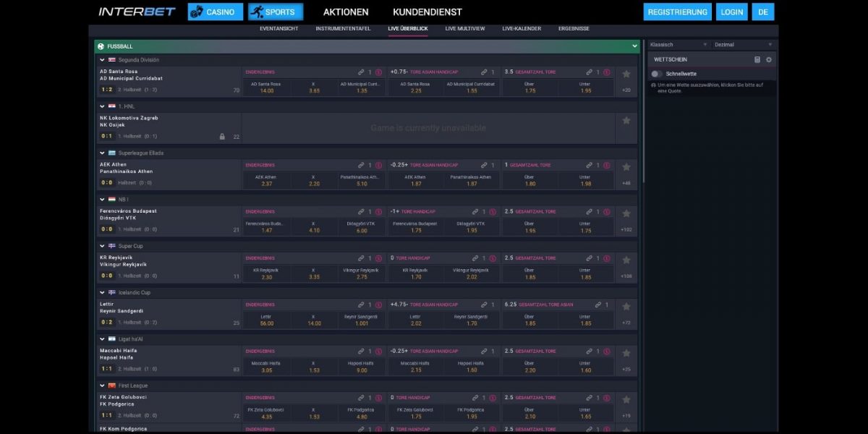Click link icon in AEK Athen Gesamtzahl Tore market

[x=589, y=165]
